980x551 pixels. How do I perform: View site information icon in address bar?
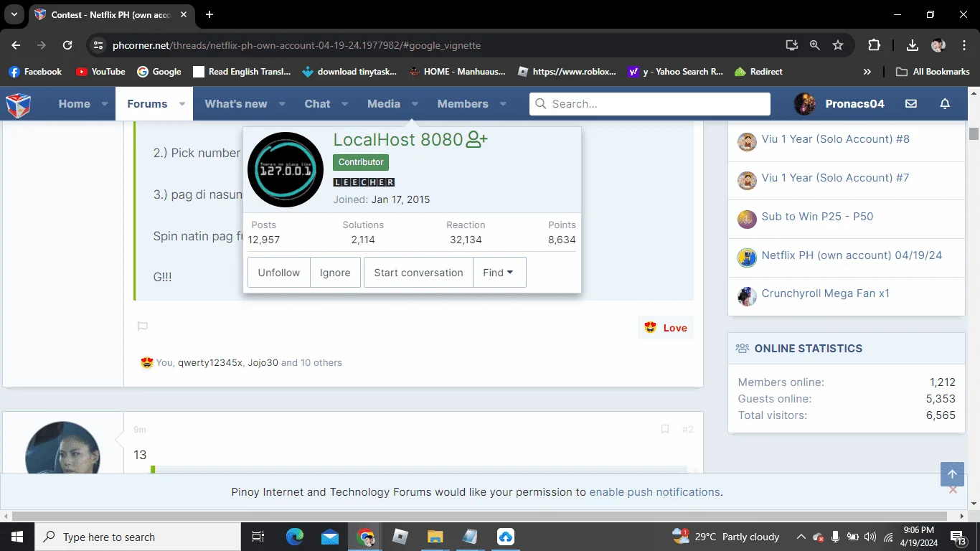98,45
